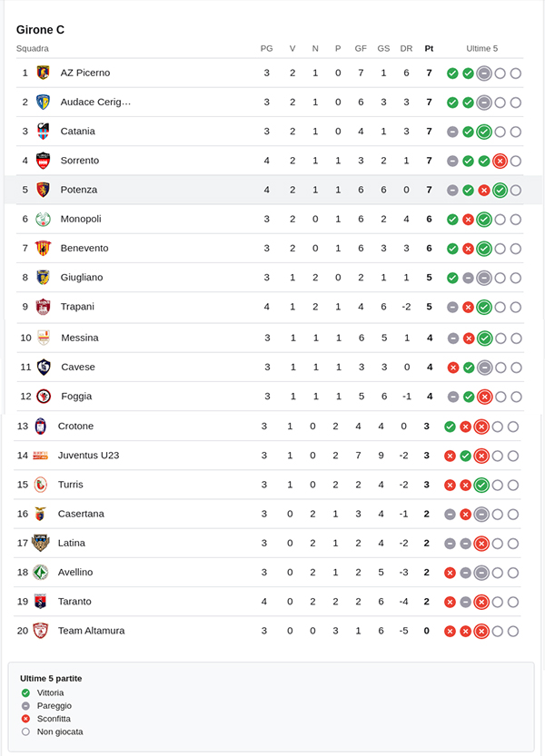545x756 pixels.
Task: Click the Sorrento team badge
Action: [x=43, y=161]
